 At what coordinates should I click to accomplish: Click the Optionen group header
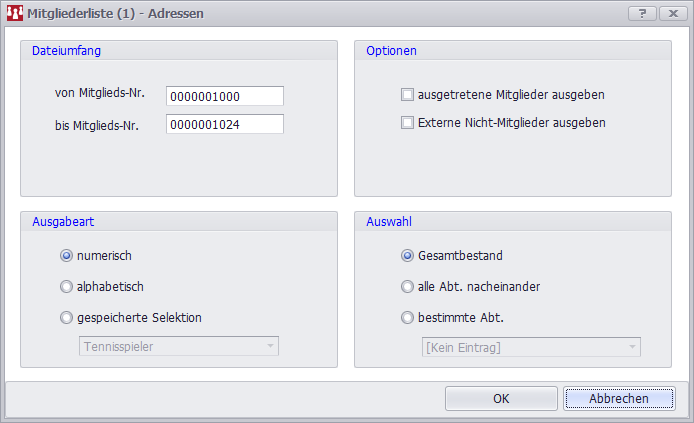tap(391, 50)
